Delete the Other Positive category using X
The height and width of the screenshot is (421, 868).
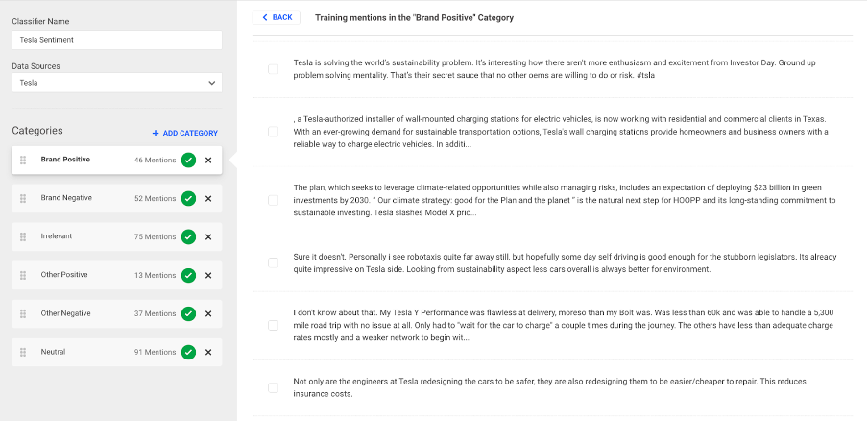(208, 275)
